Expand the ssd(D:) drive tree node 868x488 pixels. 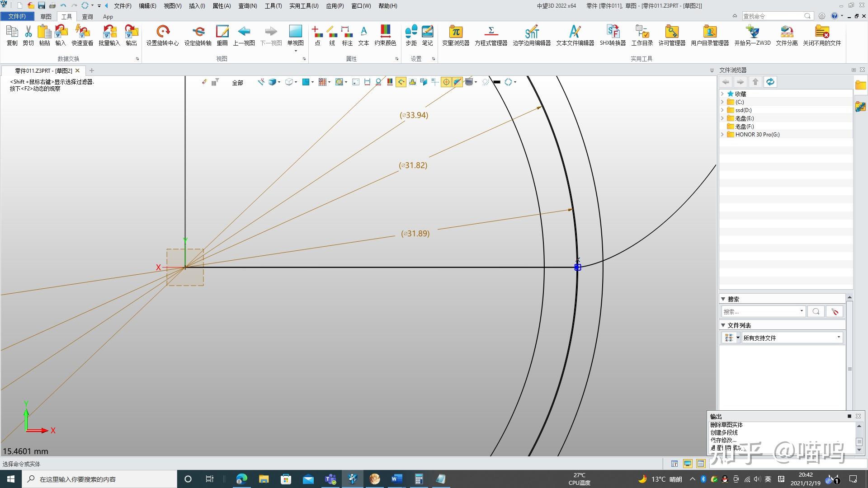pos(722,110)
